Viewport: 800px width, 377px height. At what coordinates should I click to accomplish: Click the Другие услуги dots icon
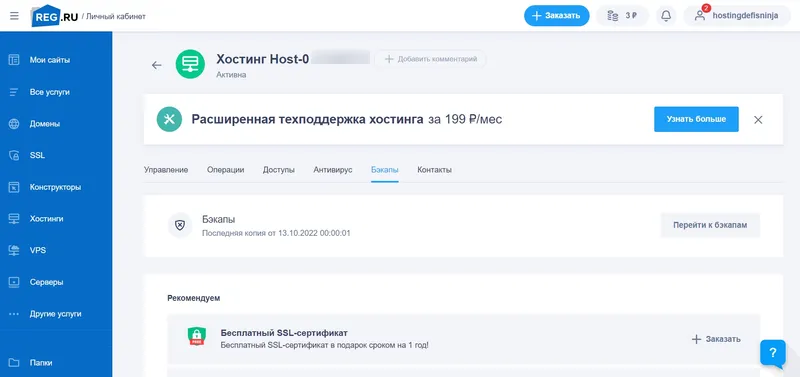pos(14,314)
